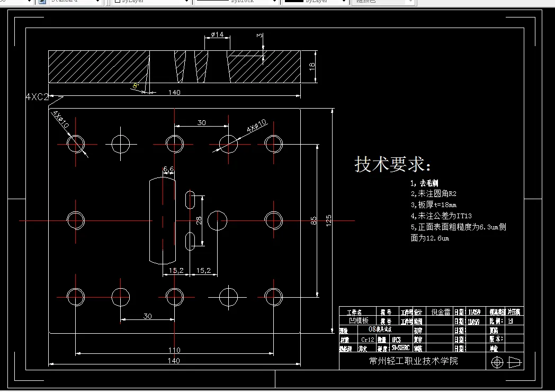Viewport: 555px width, 392px height.
Task: Select the 常州轻工职业技术学院 title text
Action: (x=413, y=361)
